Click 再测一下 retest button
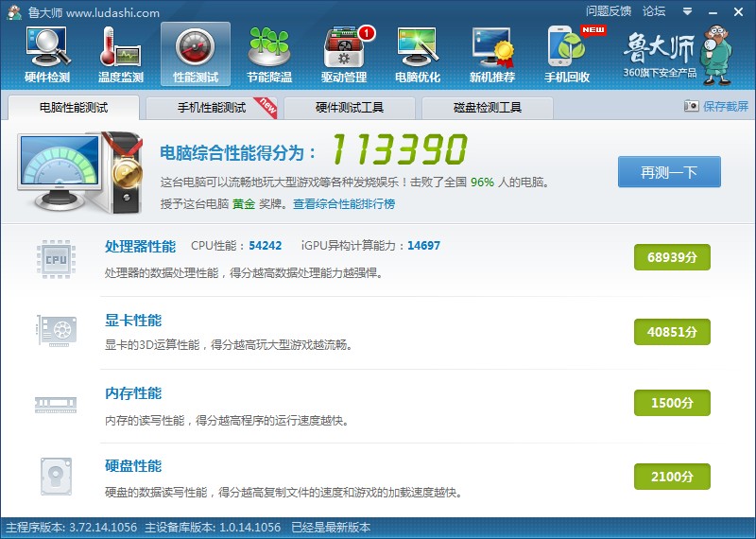 click(x=669, y=172)
